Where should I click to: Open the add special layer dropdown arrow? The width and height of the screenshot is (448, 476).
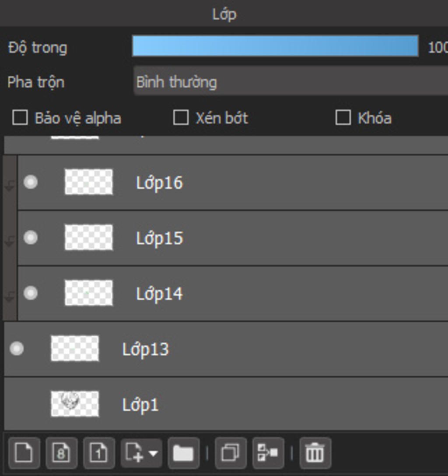point(154,453)
